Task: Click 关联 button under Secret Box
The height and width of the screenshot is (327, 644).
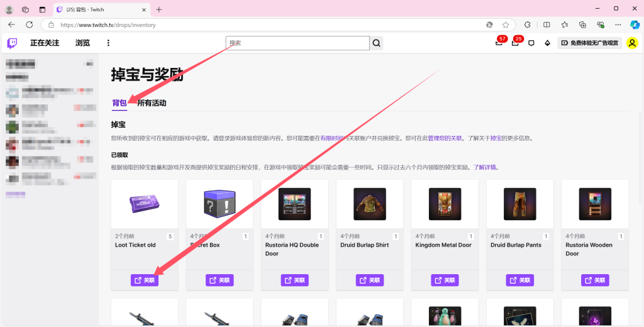Action: click(x=219, y=280)
